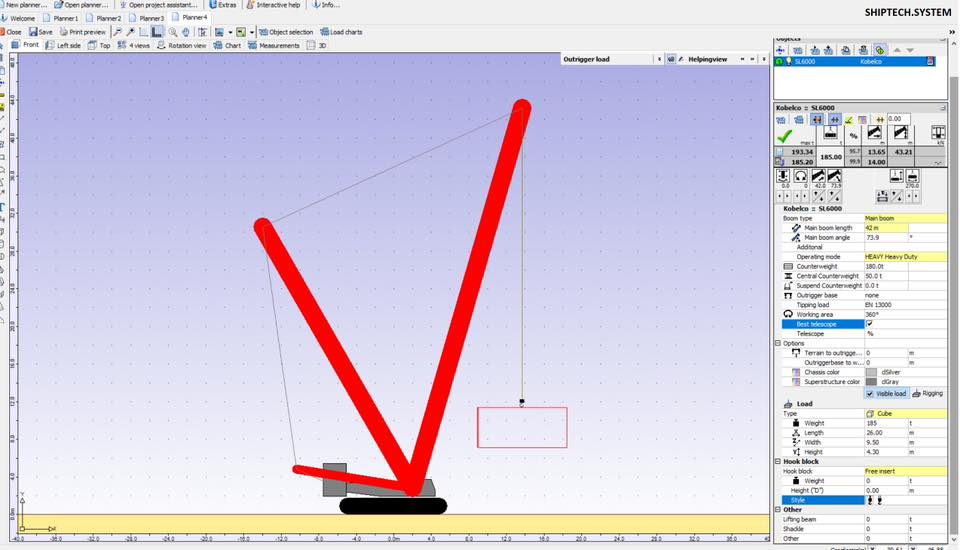The width and height of the screenshot is (960, 550).
Task: Open Extras from top toolbar
Action: 223,5
